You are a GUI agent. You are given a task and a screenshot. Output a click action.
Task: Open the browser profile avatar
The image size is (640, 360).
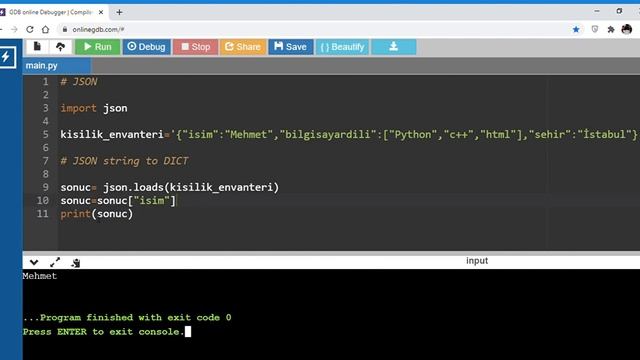pos(627,29)
